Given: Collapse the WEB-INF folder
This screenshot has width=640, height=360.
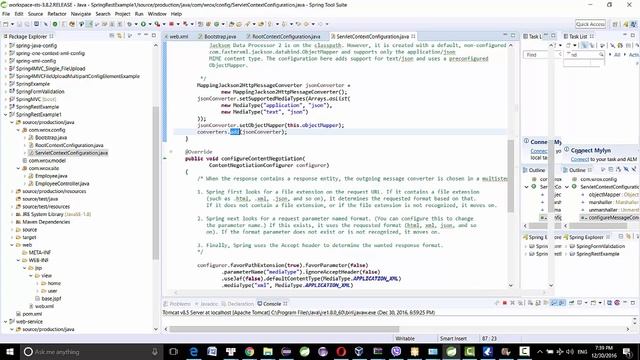Looking at the screenshot, I should tap(18, 260).
